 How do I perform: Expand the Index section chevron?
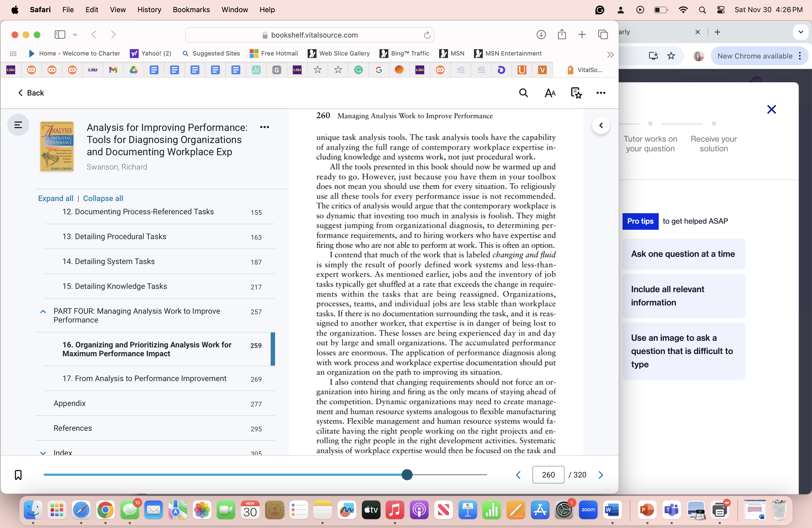click(x=43, y=453)
